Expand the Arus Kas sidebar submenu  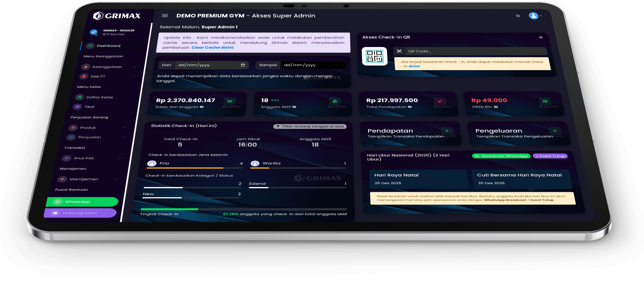pos(84,158)
